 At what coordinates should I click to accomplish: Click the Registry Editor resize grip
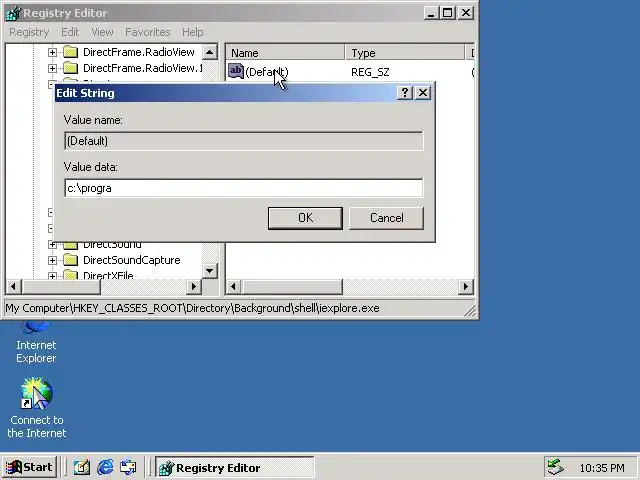pyautogui.click(x=470, y=311)
